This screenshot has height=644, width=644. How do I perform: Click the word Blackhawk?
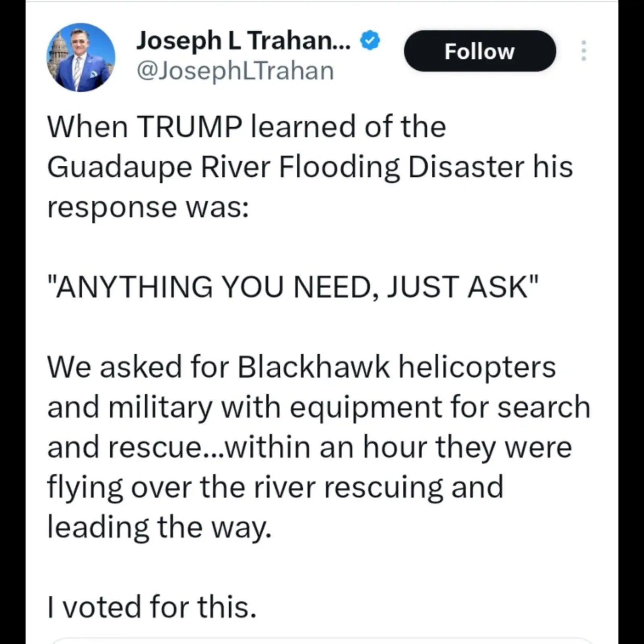(x=314, y=367)
